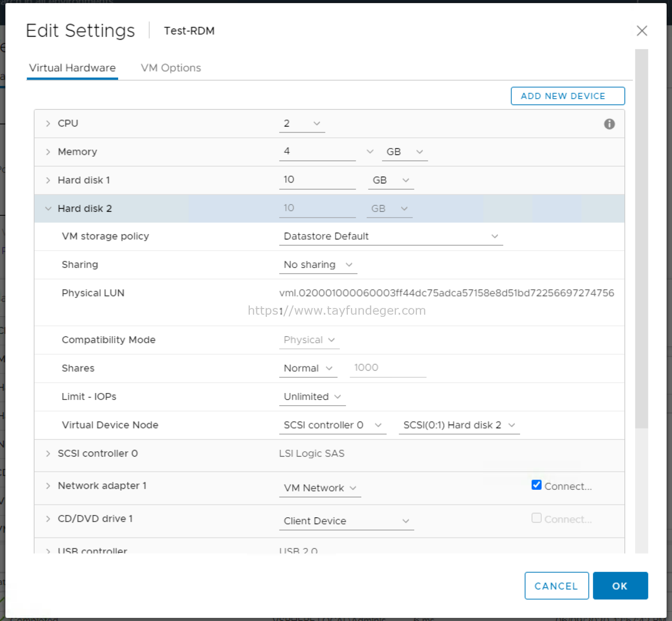Collapse the Hard disk 2 section

(48, 209)
